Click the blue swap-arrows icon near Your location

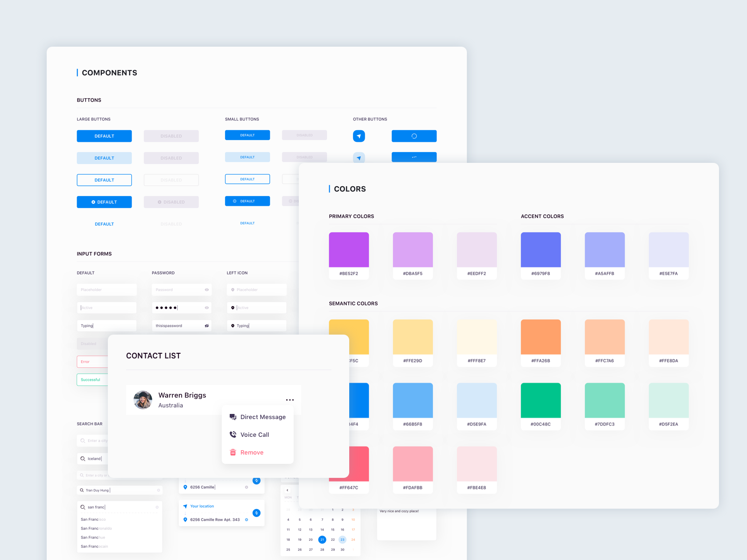256,513
